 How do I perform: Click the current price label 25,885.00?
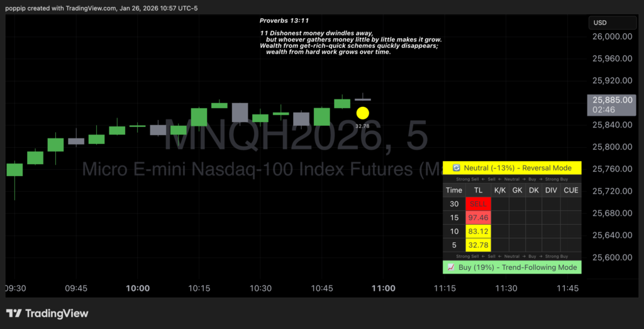(615, 100)
